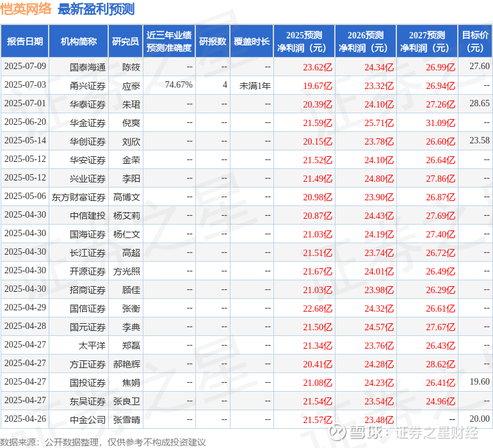Image resolution: width=493 pixels, height=448 pixels.
Task: Click the 19.67亿 2025 forecast value
Action: click(318, 86)
